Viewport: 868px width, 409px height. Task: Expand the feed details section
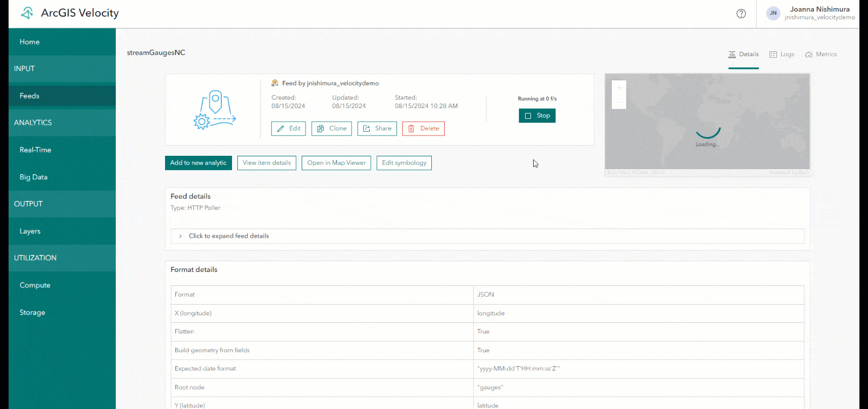pyautogui.click(x=487, y=236)
